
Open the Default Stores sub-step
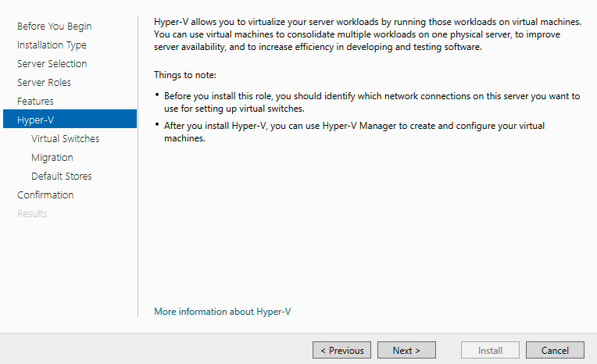(x=62, y=176)
